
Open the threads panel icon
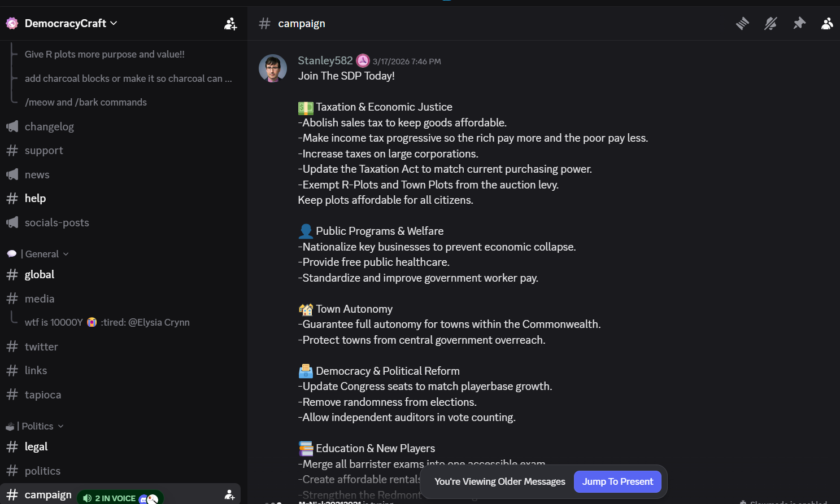tap(742, 23)
